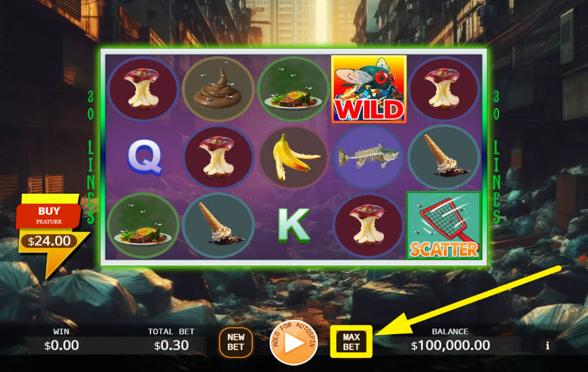Screen dimensions: 588x372
Task: Open the info icon near balance
Action: click(547, 345)
